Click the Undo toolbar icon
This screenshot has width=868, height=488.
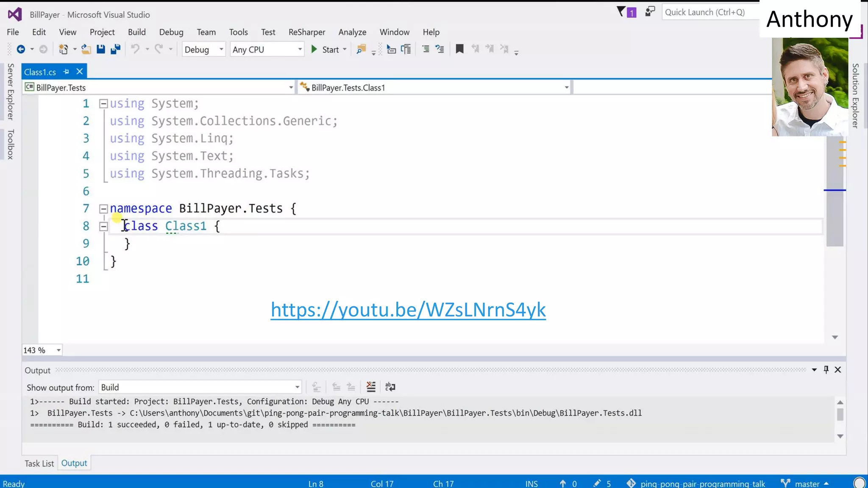pos(135,50)
